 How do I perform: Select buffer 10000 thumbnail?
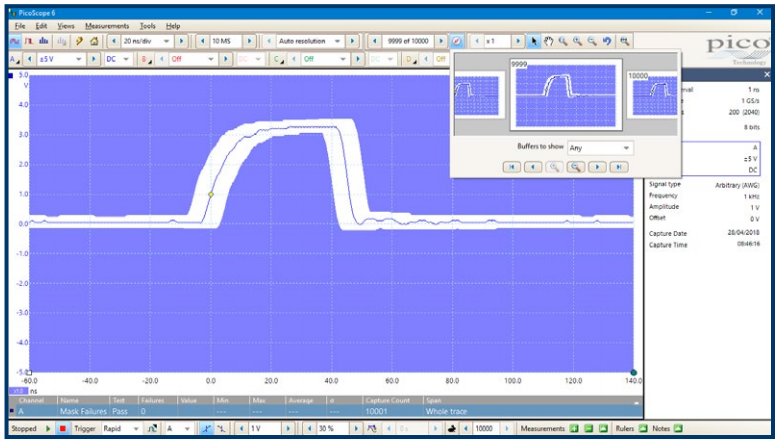(652, 93)
